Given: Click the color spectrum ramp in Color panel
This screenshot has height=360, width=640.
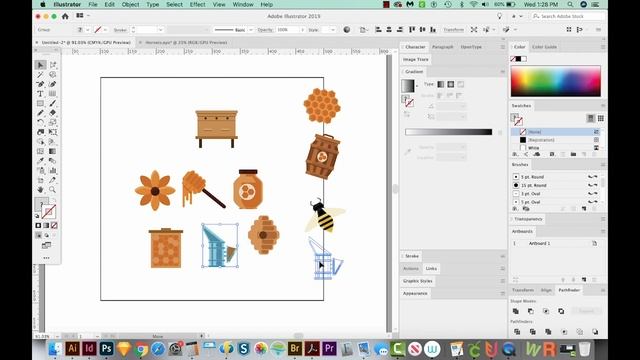Looking at the screenshot, I should [x=556, y=81].
